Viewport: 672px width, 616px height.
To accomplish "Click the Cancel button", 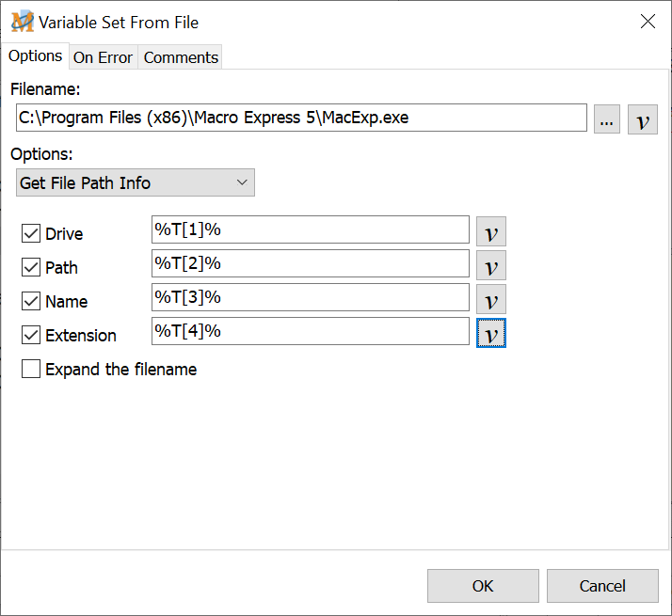I will tap(602, 586).
